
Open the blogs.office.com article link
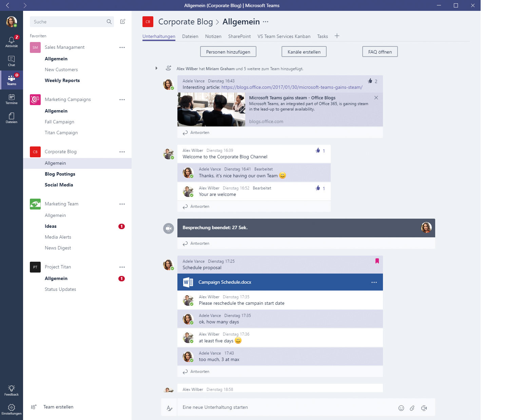coord(292,87)
